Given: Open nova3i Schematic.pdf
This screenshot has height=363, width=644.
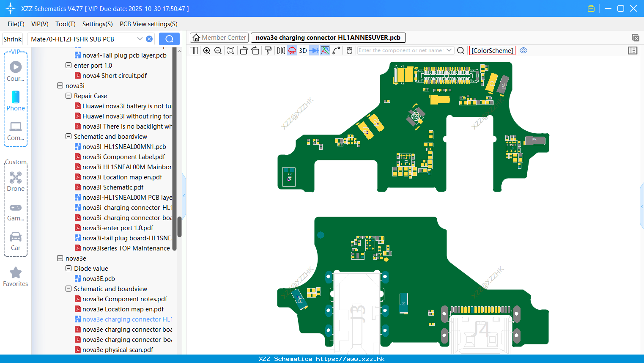Looking at the screenshot, I should pyautogui.click(x=113, y=187).
